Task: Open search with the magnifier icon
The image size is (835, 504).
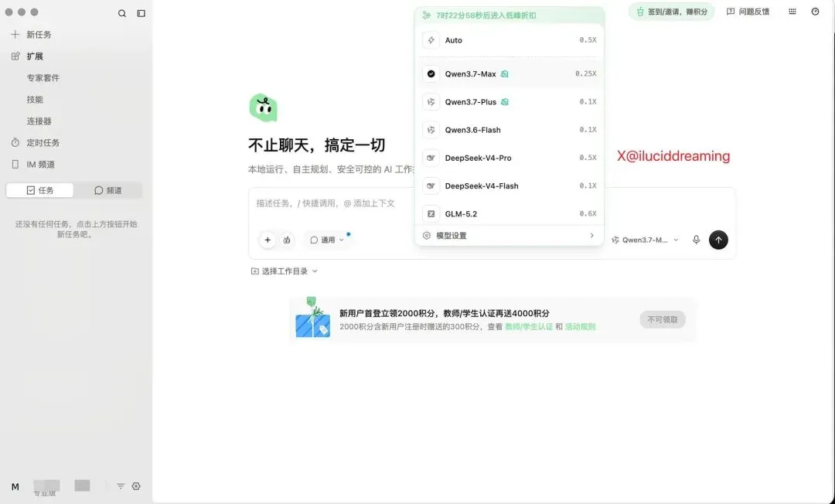Action: pyautogui.click(x=122, y=13)
